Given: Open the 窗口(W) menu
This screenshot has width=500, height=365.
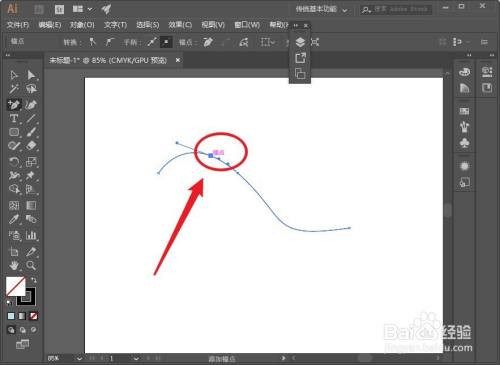Looking at the screenshot, I should pyautogui.click(x=247, y=25).
